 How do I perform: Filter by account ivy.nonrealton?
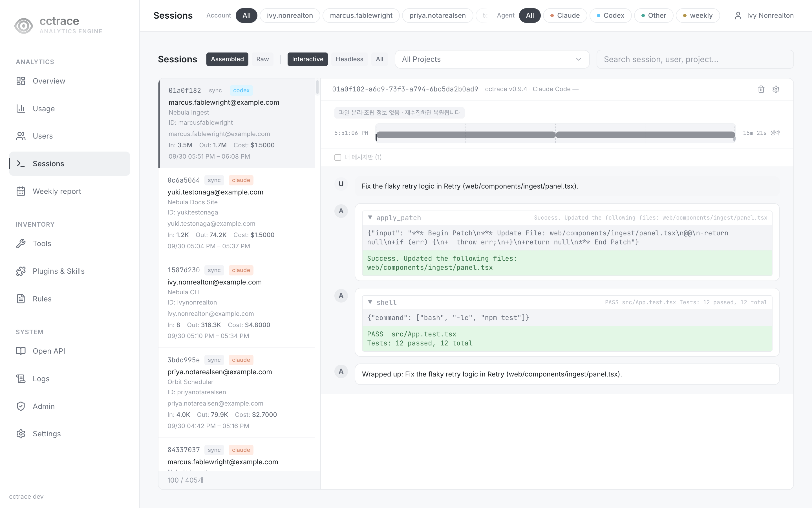pyautogui.click(x=290, y=16)
